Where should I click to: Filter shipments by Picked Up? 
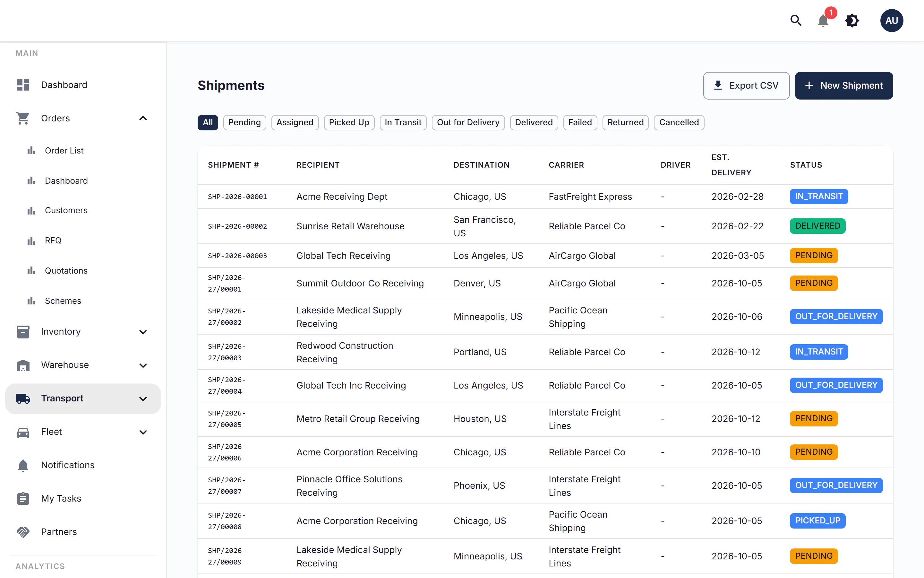click(349, 122)
